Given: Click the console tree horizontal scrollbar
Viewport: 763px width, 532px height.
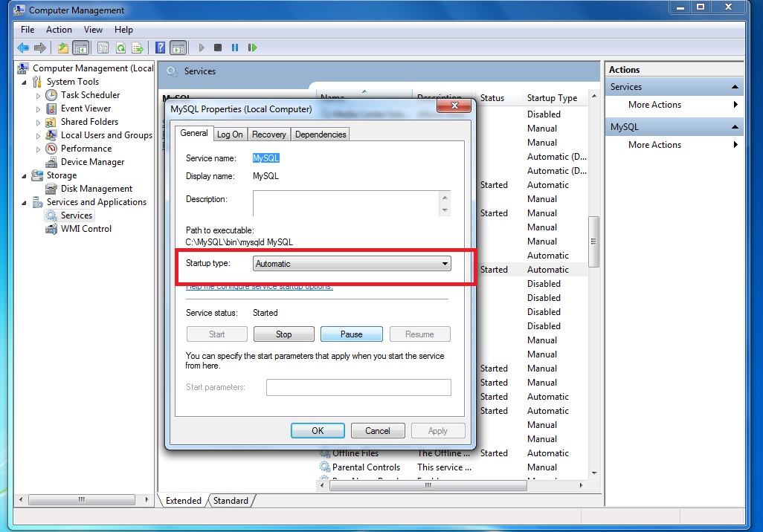Looking at the screenshot, I should [82, 499].
